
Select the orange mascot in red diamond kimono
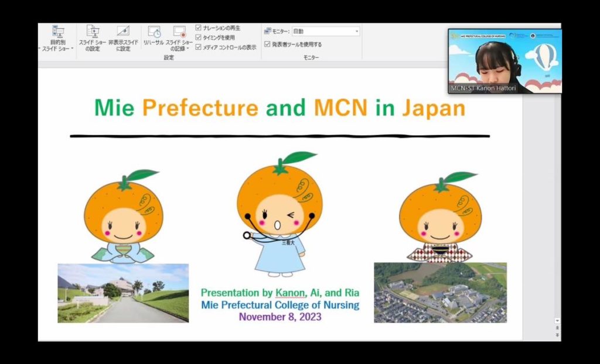[440, 217]
